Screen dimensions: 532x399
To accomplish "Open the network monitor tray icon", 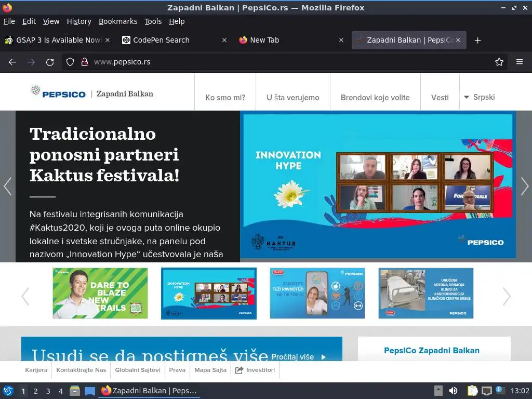I will (486, 391).
